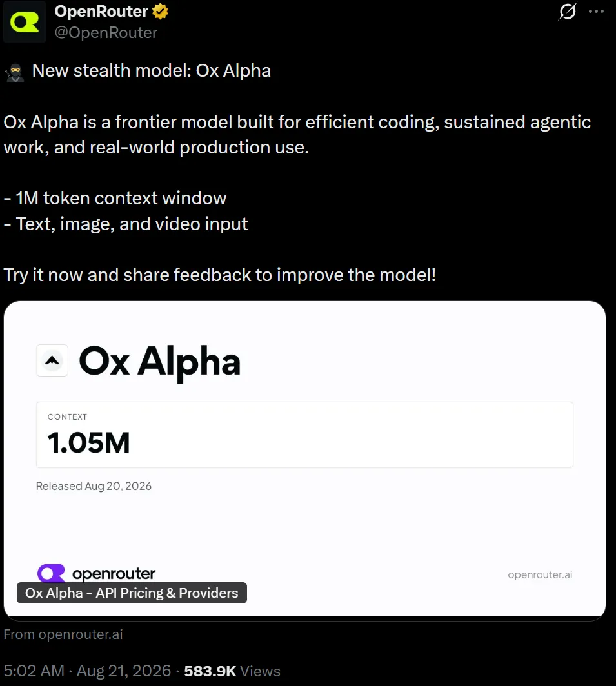
Task: Open the Ox Alpha link preview card
Action: (304, 459)
